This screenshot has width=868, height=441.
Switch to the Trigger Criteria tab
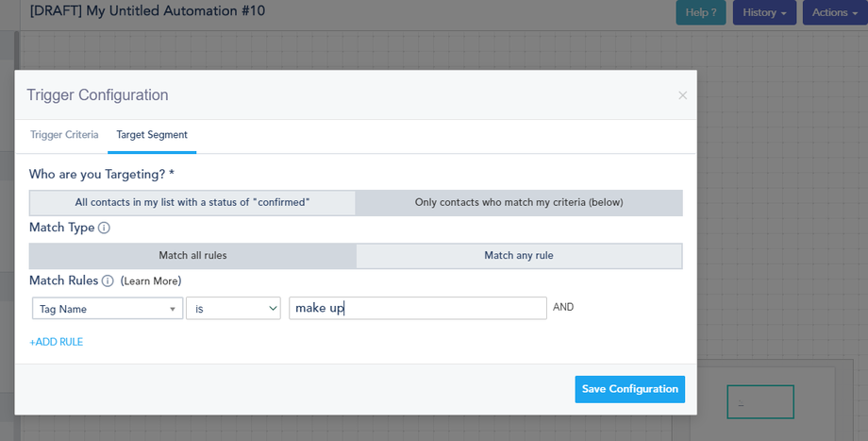click(x=64, y=135)
